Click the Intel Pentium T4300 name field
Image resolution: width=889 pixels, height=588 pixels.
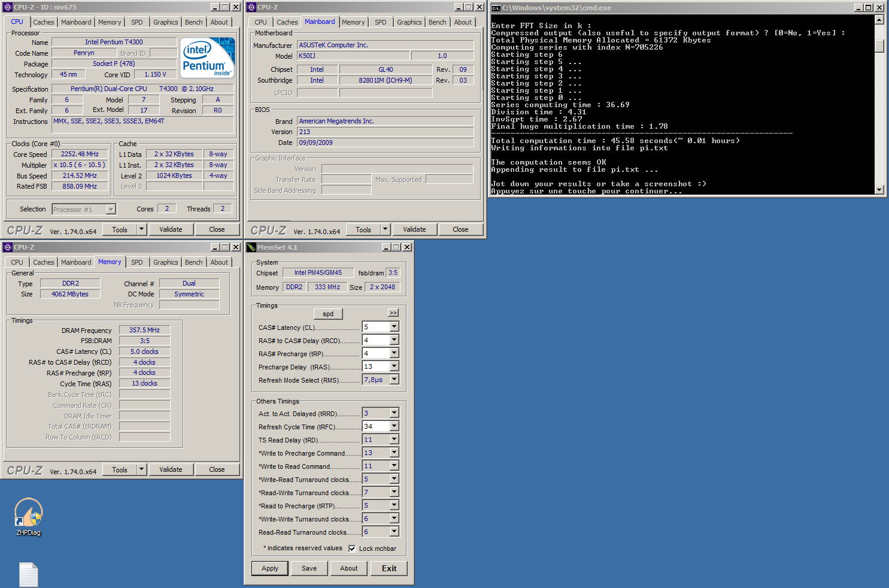(114, 42)
